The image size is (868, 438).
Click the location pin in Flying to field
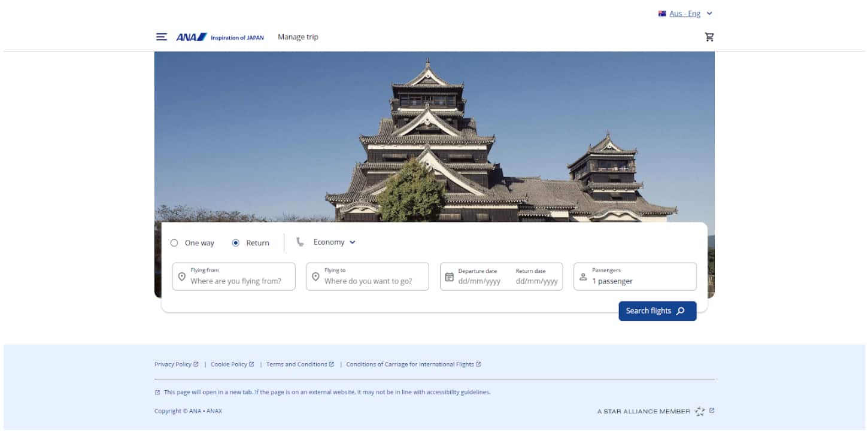coord(316,276)
